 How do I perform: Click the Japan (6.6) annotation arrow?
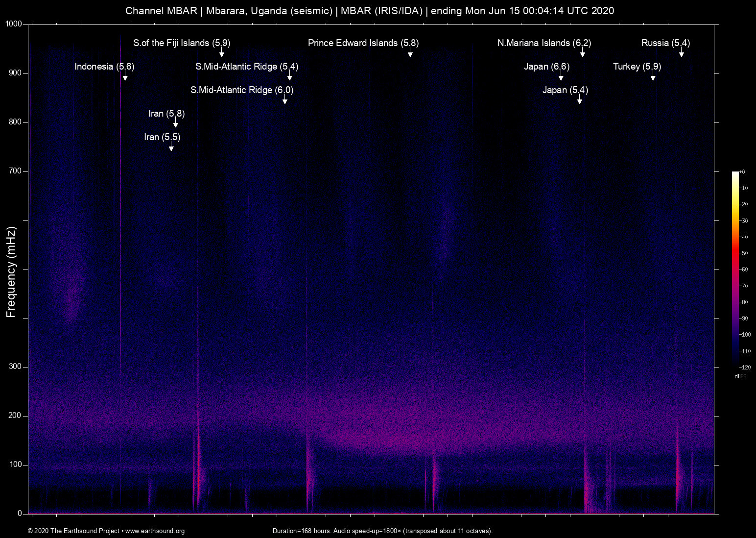[561, 77]
